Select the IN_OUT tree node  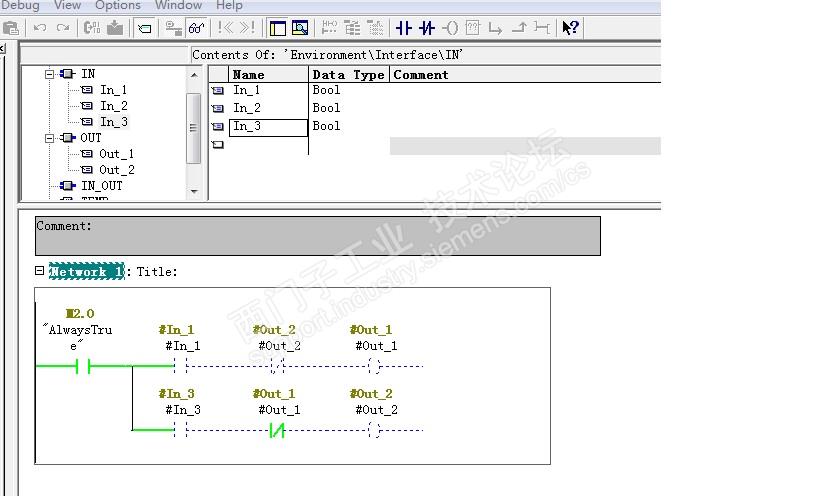[x=101, y=186]
